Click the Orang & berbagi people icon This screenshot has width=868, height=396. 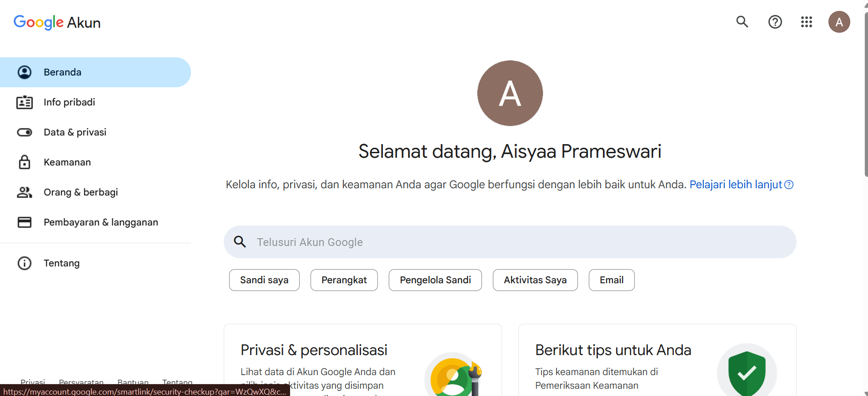pyautogui.click(x=25, y=192)
